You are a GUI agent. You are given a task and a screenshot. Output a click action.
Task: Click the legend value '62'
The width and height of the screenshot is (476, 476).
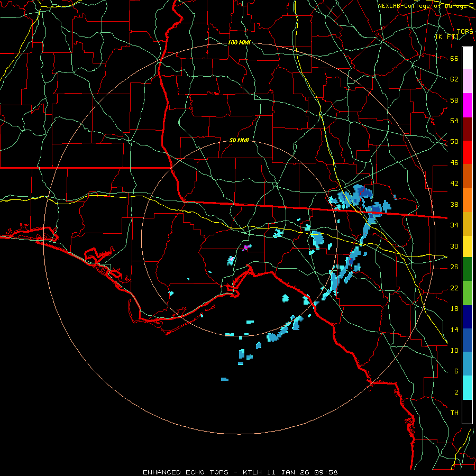454,79
